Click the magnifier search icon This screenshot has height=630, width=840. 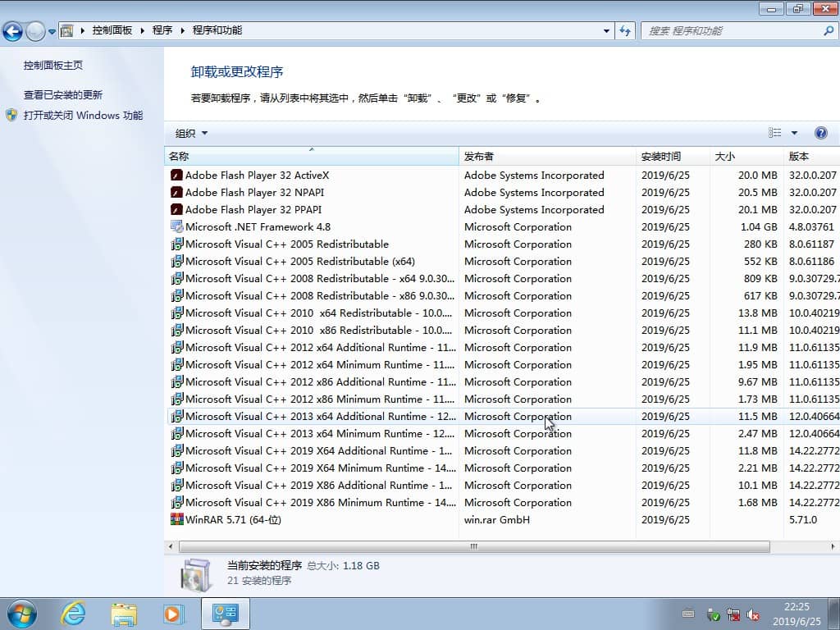829,30
